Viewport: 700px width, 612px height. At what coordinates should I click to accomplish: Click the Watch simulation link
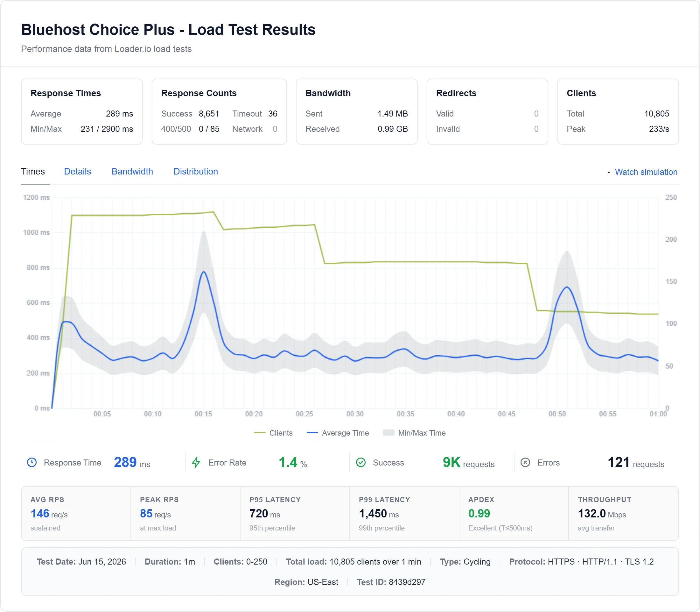coord(646,172)
